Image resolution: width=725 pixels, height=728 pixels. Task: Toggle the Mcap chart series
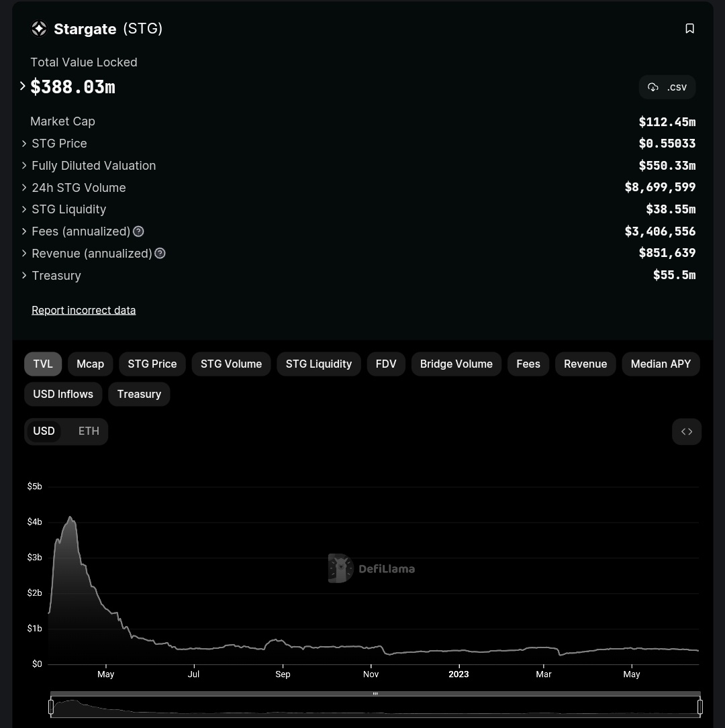tap(90, 364)
